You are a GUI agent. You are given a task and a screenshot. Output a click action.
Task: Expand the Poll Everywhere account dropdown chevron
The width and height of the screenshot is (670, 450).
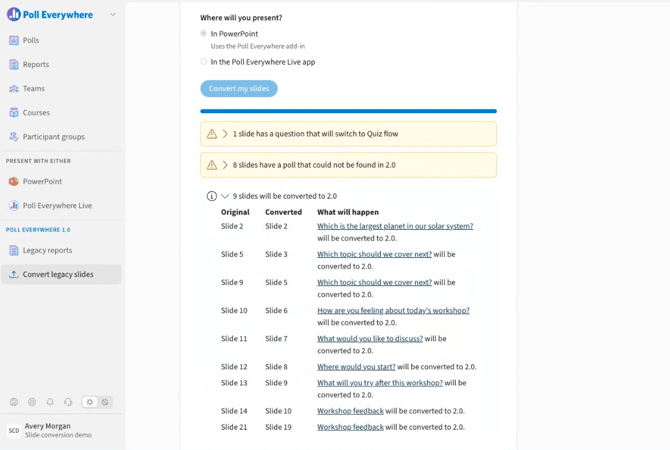[x=113, y=15]
